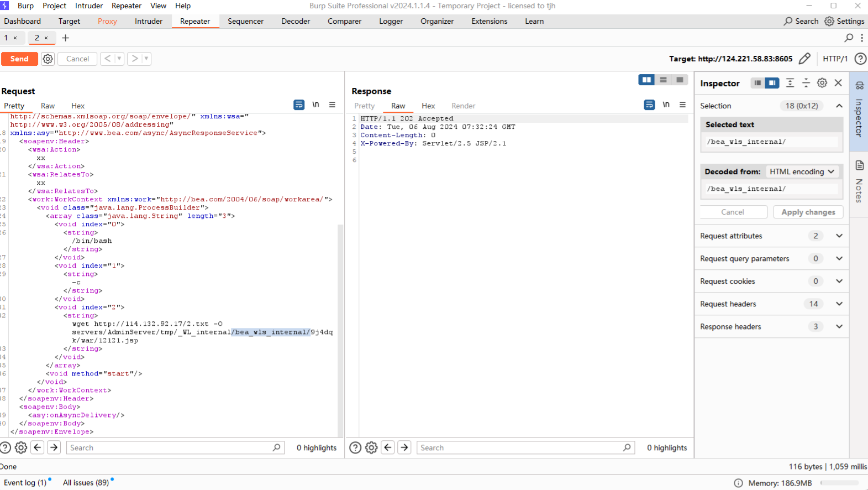
Task: Go to next request in history
Action: click(x=134, y=59)
